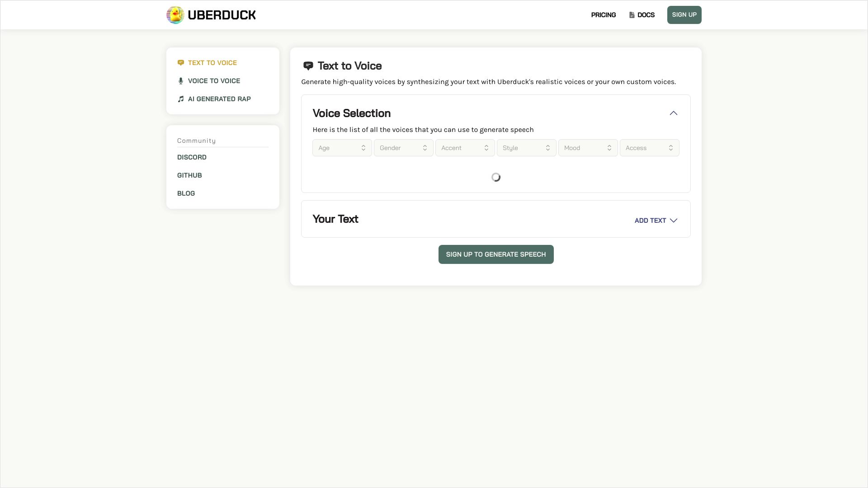Expand Your Text section with chevron

click(673, 221)
